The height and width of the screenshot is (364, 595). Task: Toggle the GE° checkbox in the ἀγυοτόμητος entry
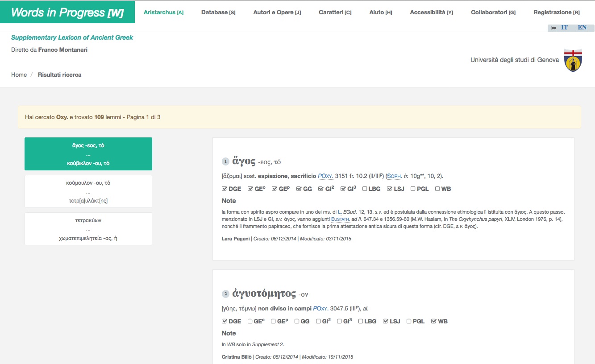click(250, 321)
